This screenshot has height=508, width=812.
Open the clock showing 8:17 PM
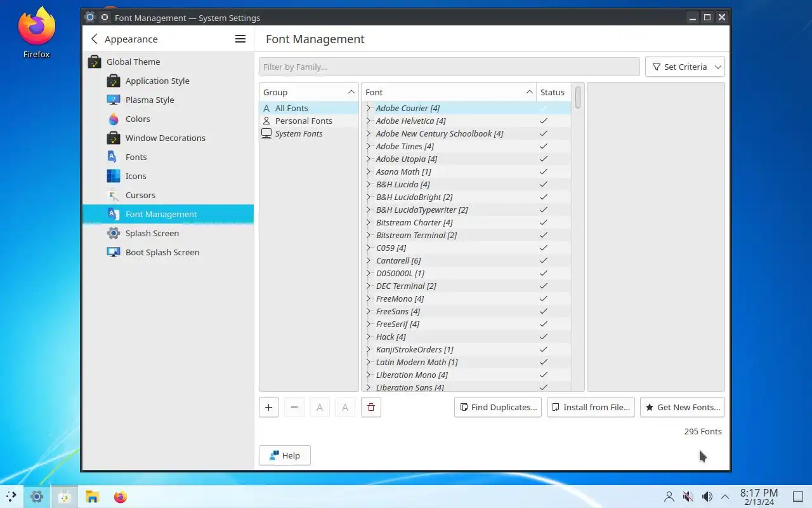coord(759,497)
